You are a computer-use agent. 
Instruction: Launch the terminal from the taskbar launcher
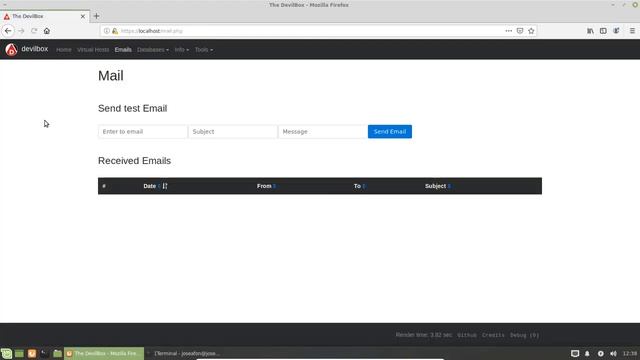(44, 353)
